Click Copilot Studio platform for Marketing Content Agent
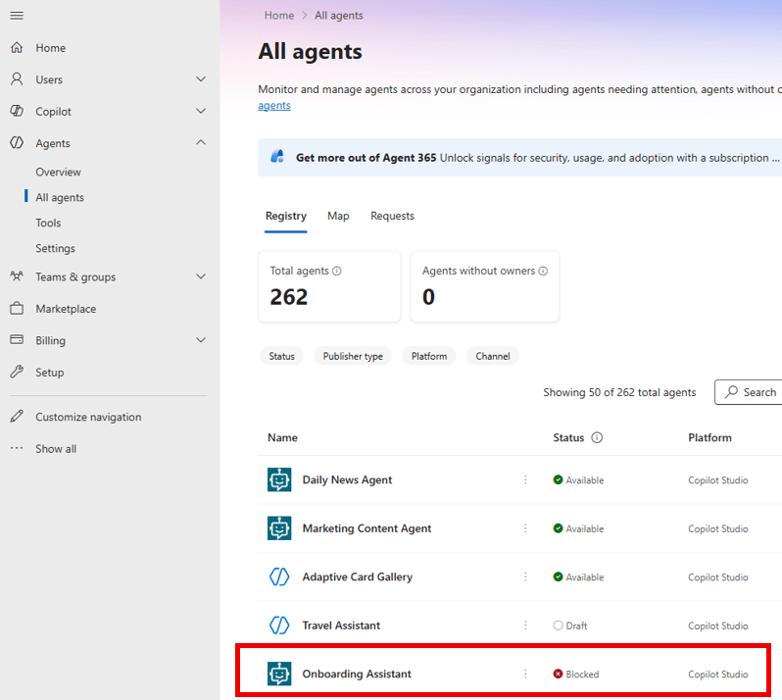This screenshot has height=700, width=782. (718, 528)
